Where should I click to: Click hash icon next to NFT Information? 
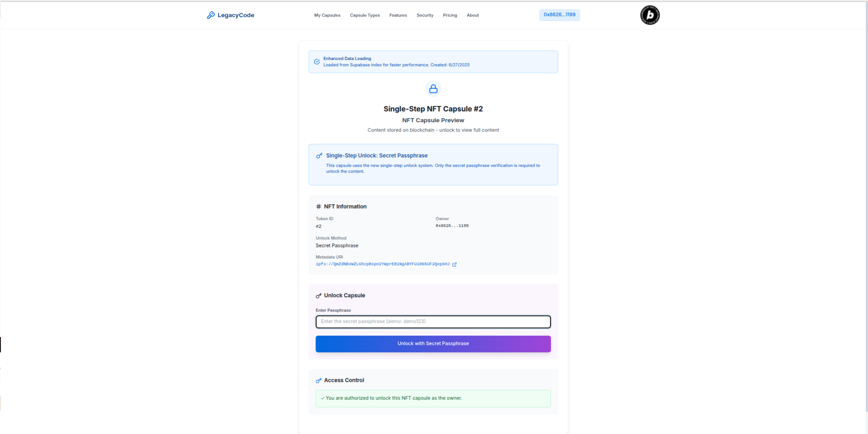[318, 206]
